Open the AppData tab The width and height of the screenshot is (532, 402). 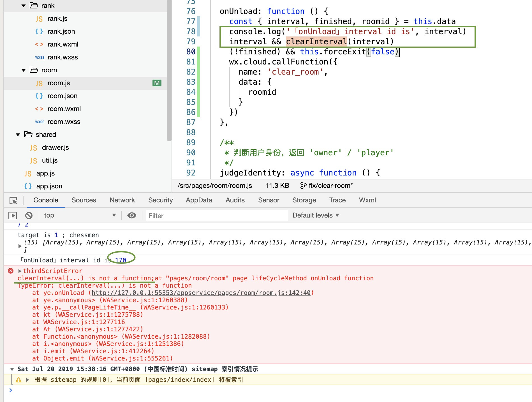[x=199, y=200]
